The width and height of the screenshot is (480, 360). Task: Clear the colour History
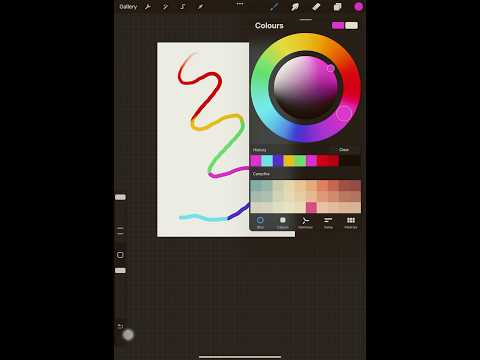[344, 150]
